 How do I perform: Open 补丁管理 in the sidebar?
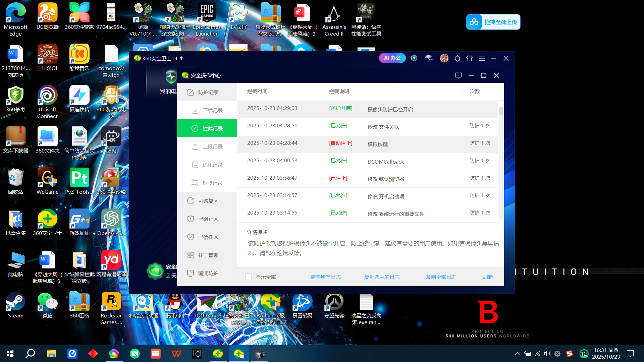(x=207, y=255)
